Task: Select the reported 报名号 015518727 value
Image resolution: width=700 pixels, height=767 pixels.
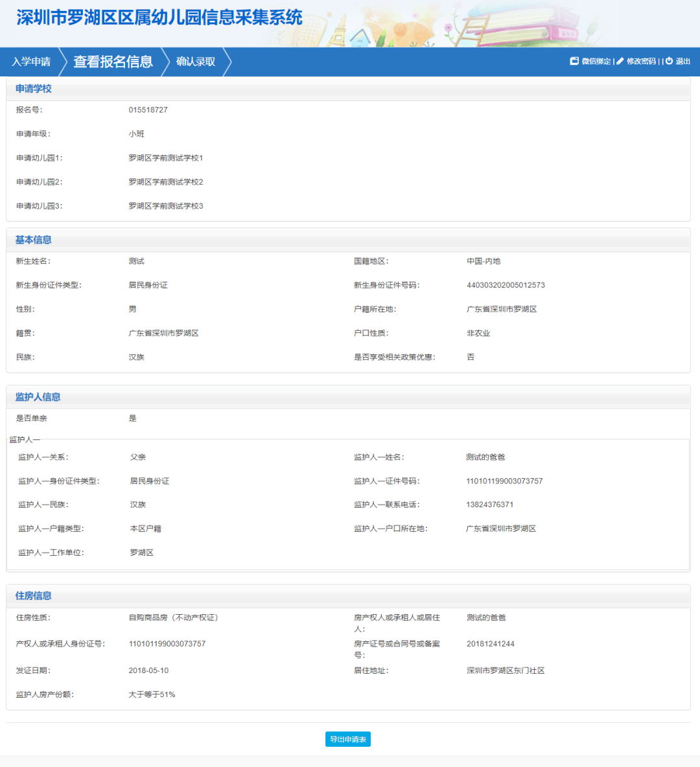Action: 147,109
